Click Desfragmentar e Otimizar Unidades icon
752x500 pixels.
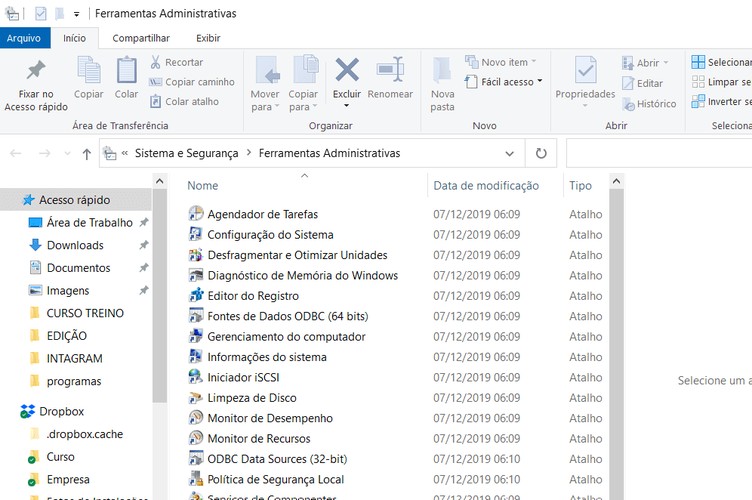pyautogui.click(x=196, y=255)
